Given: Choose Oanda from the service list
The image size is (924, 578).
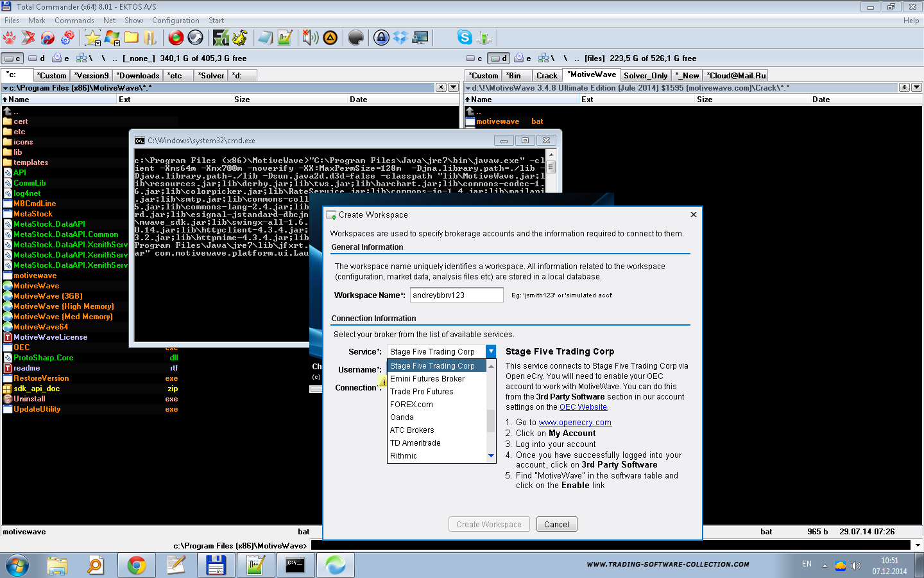Looking at the screenshot, I should tap(402, 417).
